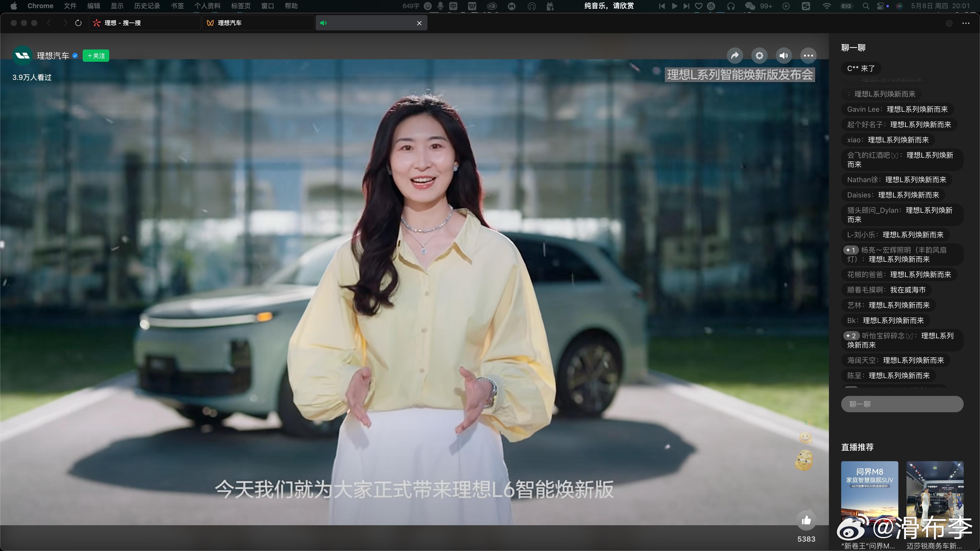Image resolution: width=980 pixels, height=551 pixels.
Task: Select 猎头顾问_Dylan chat message
Action: [x=902, y=215]
